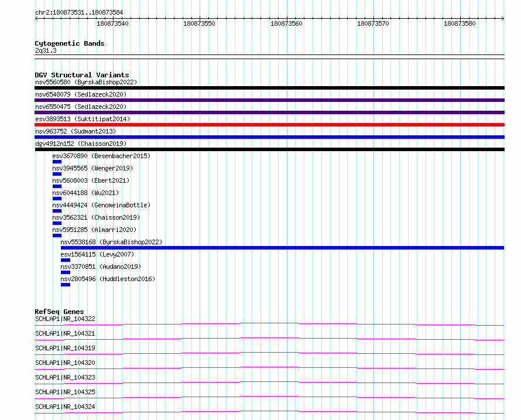
Task: Select the nsv3945565 Wenger2019 blue marker
Action: (x=57, y=174)
